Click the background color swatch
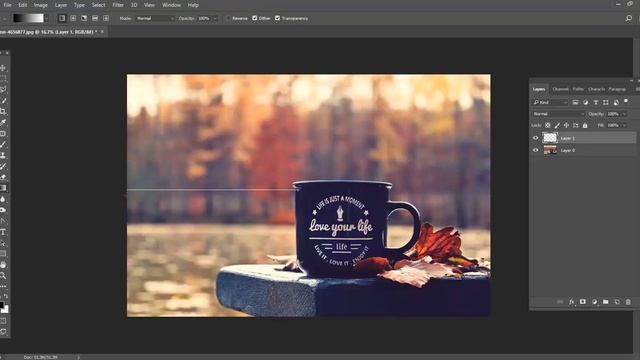640x360 pixels. point(5,310)
